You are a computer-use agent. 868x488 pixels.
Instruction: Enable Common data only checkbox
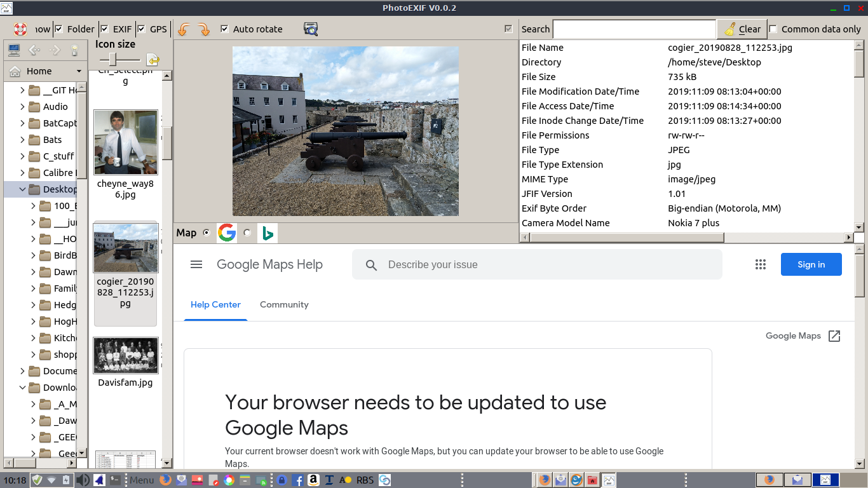(773, 29)
